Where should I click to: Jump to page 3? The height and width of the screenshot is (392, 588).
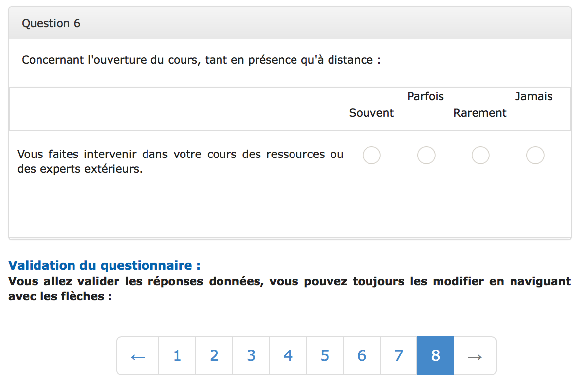251,355
